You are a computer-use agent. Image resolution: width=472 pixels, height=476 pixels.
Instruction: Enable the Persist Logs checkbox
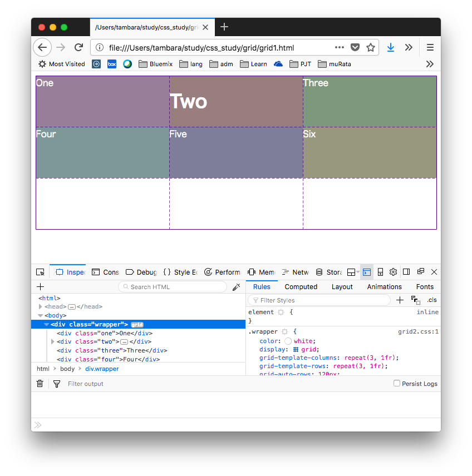point(397,383)
